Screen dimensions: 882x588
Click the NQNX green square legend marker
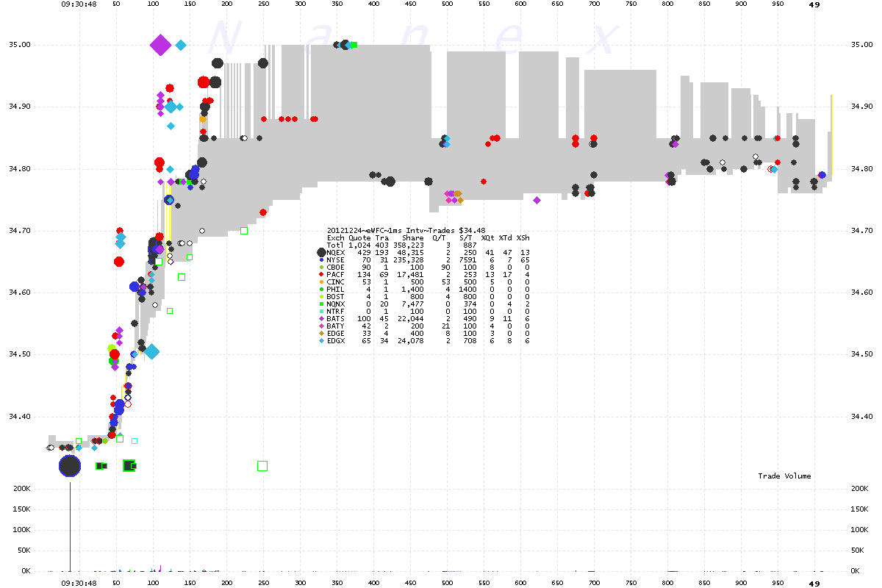click(x=321, y=304)
